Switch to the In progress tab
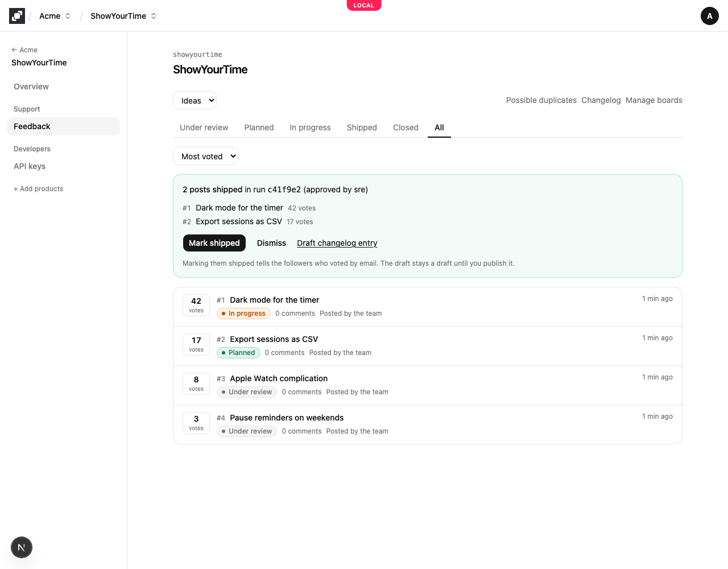Viewport: 728px width, 569px height. [310, 127]
